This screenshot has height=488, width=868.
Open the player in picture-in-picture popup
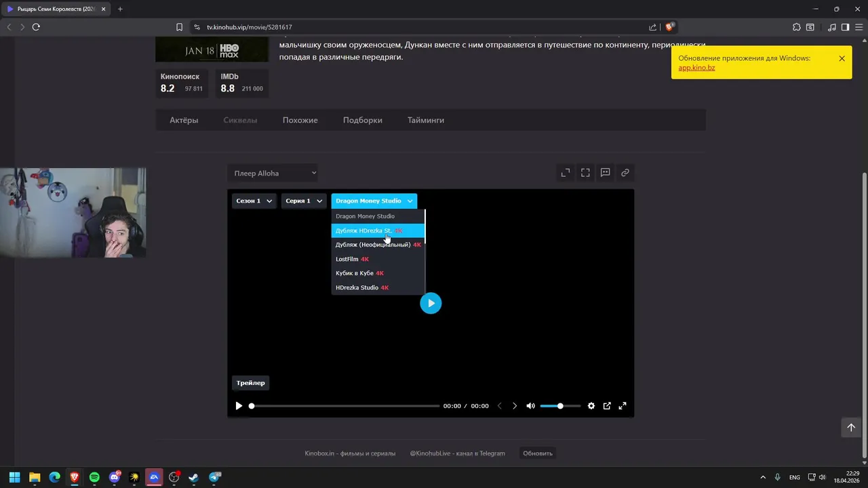pyautogui.click(x=607, y=406)
